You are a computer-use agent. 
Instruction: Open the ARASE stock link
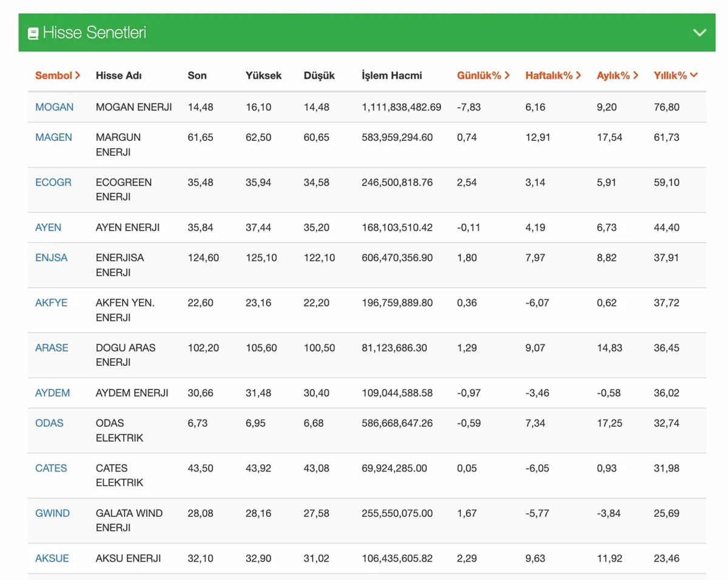click(x=52, y=348)
